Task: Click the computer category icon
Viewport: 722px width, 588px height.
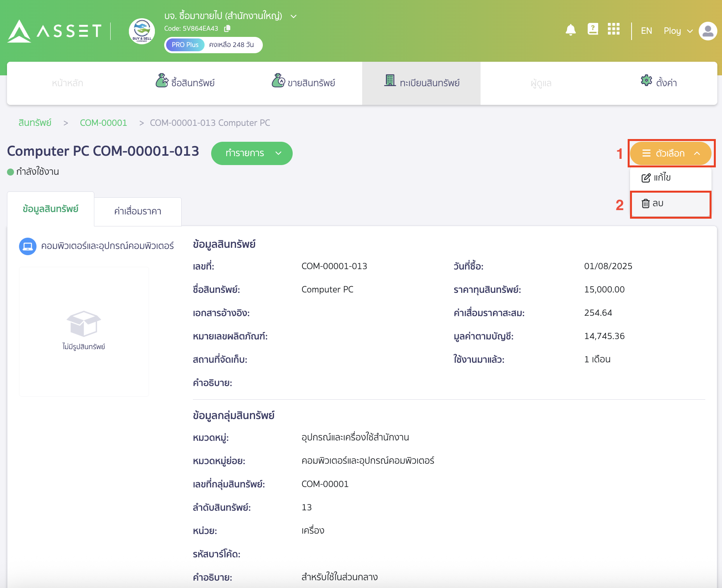Action: 28,246
